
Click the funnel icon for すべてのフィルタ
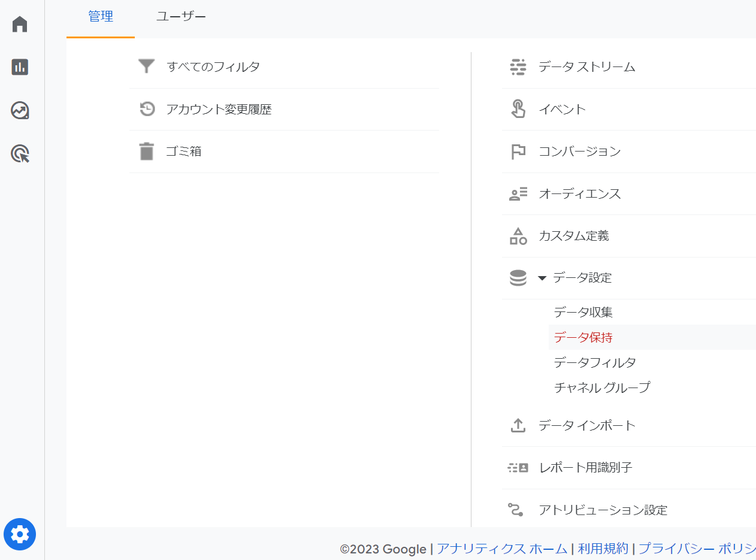point(147,66)
